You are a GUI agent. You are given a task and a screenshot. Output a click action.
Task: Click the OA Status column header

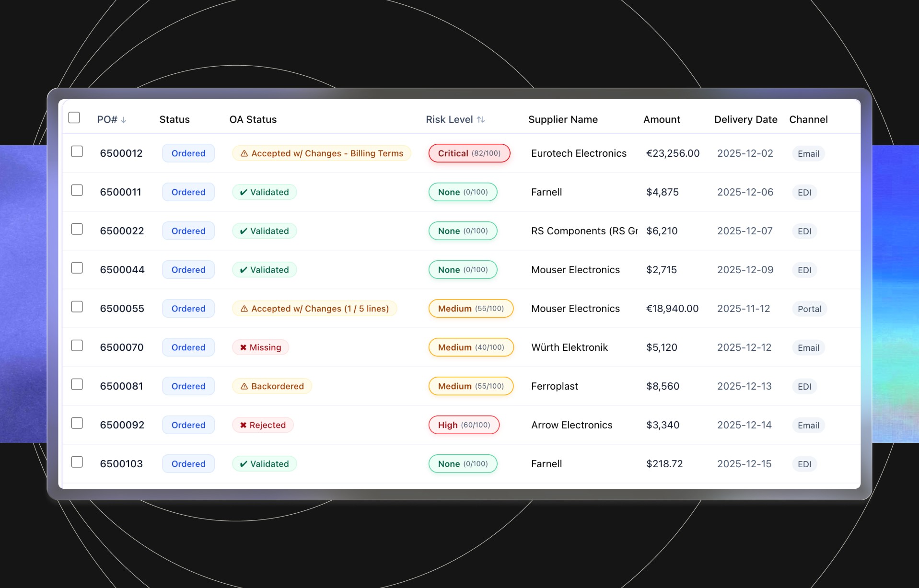click(x=253, y=120)
